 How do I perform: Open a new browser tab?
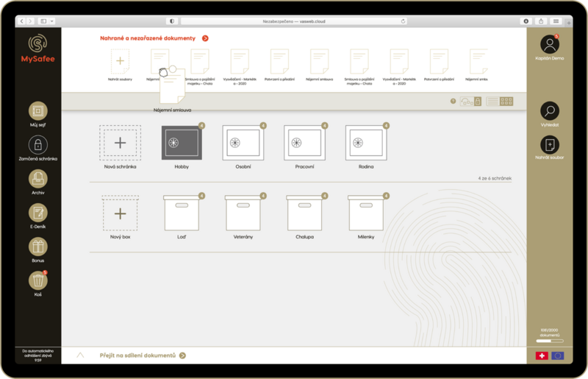tap(568, 23)
